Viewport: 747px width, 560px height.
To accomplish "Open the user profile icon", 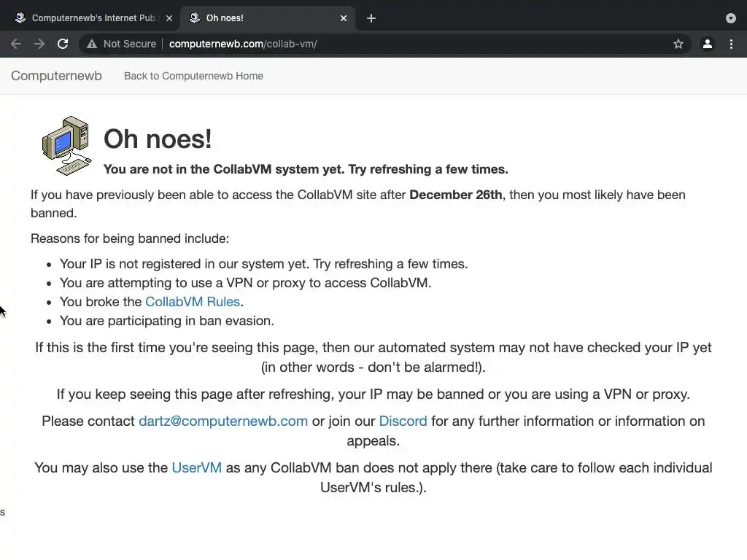I will pyautogui.click(x=707, y=44).
